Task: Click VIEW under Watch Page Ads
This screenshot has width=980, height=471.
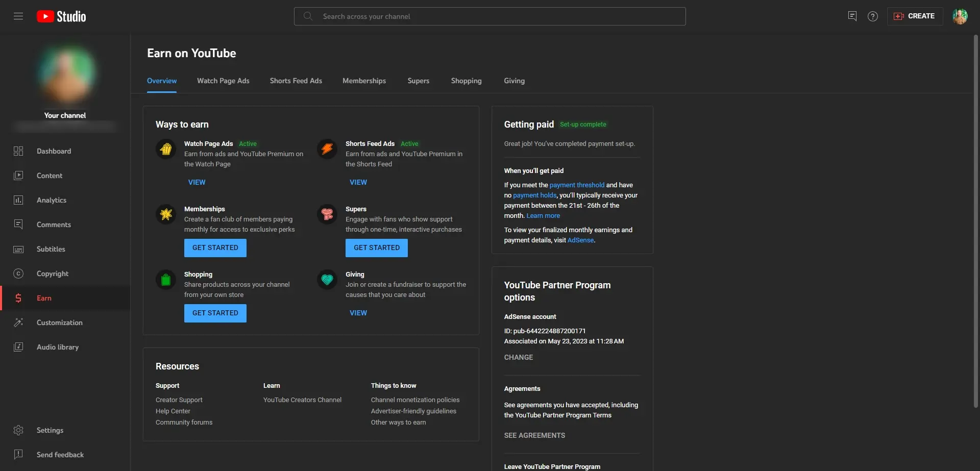Action: pos(197,182)
